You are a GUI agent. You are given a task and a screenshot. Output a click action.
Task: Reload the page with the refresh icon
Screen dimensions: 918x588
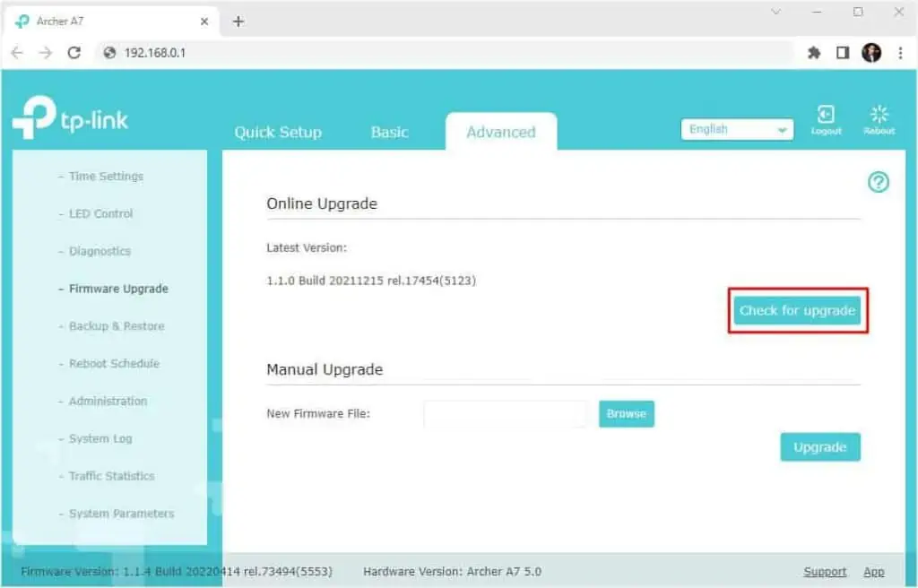pyautogui.click(x=75, y=52)
